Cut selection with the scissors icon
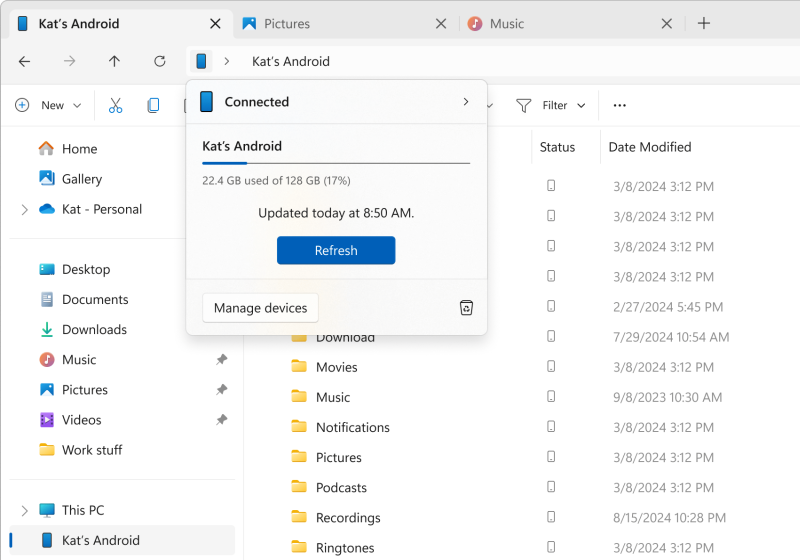 pos(115,105)
